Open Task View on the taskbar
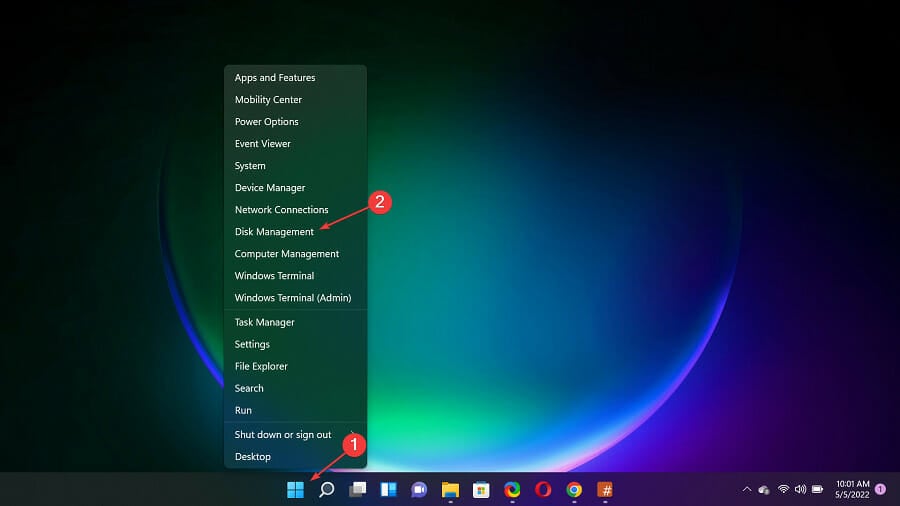Screen dimensions: 900x506 [358, 489]
